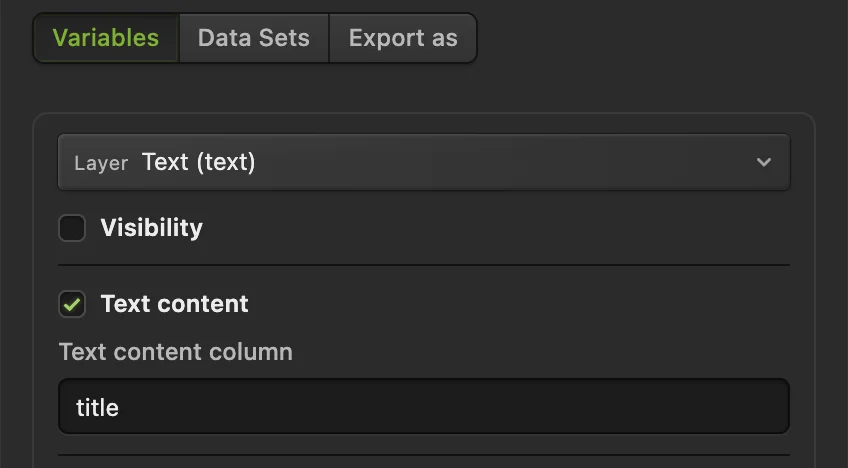Open the Layer dropdown menu

424,162
